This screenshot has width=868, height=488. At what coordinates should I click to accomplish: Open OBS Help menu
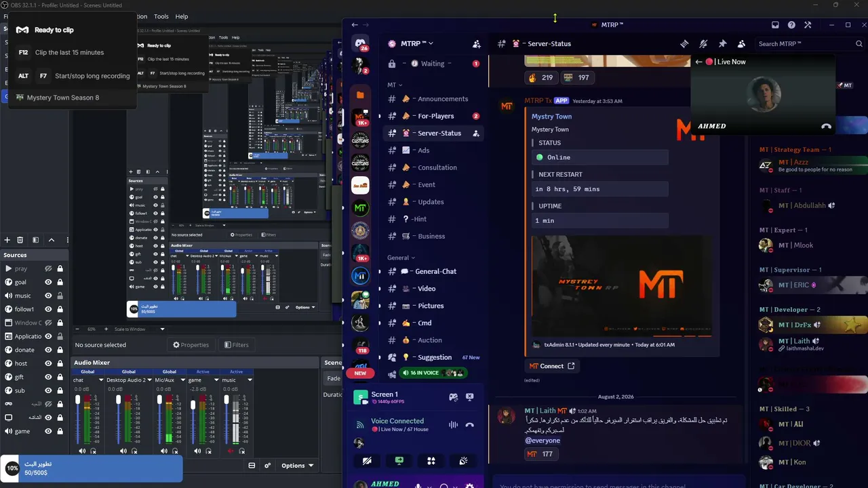coord(182,16)
